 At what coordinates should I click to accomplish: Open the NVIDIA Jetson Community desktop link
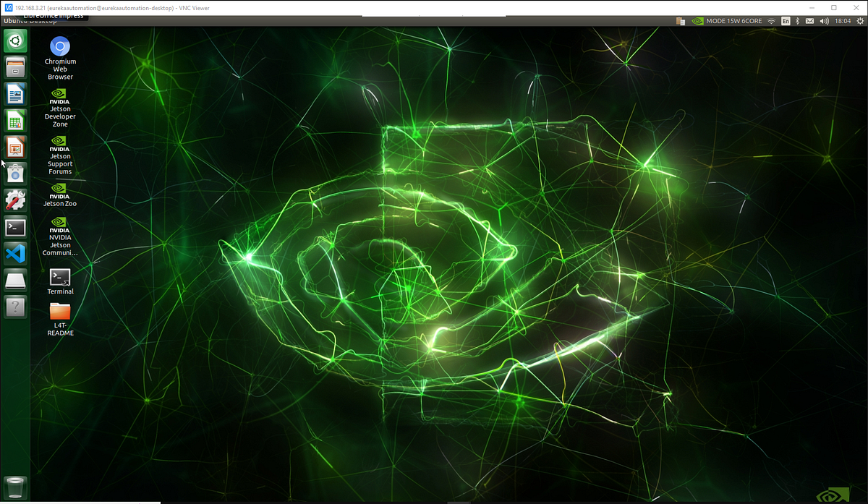click(x=59, y=239)
